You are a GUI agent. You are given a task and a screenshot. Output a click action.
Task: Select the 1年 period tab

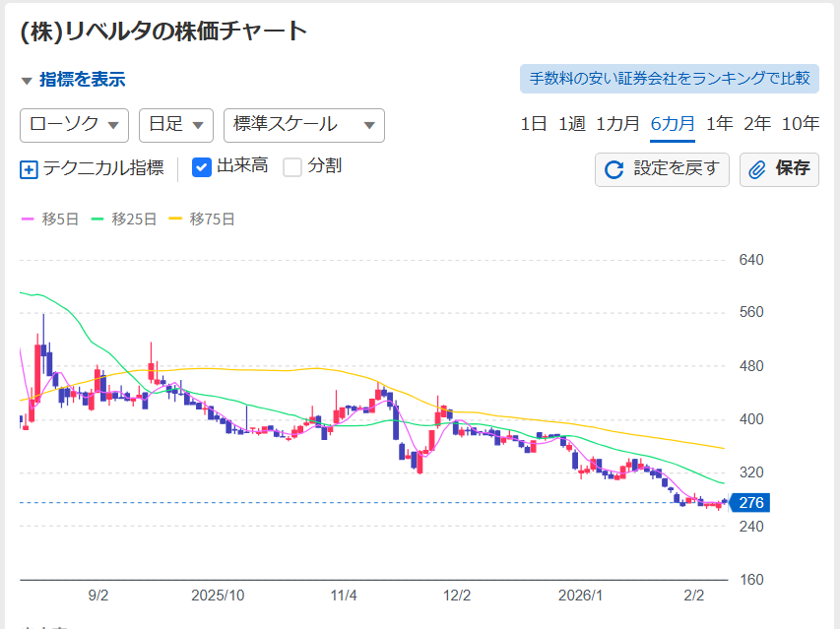tap(719, 124)
